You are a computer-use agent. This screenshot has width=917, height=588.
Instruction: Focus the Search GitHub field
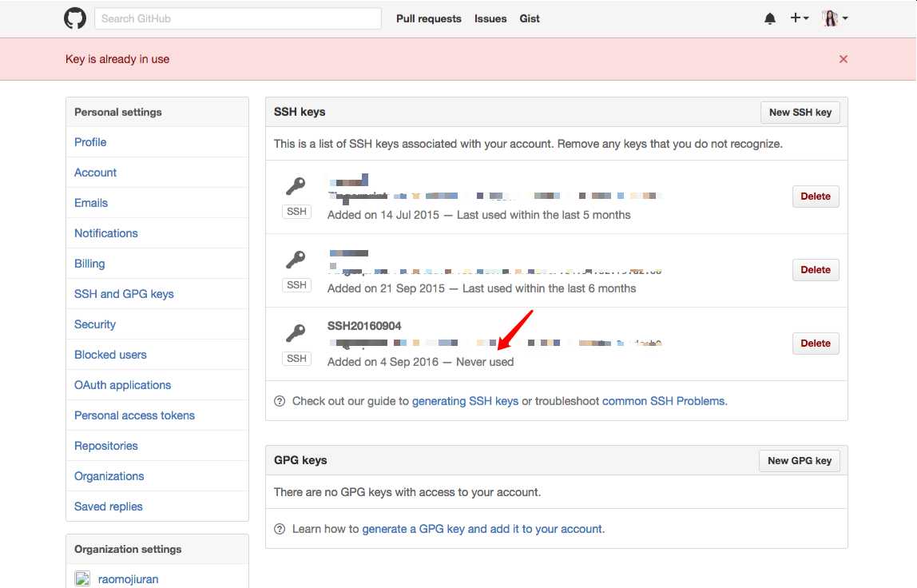tap(238, 18)
